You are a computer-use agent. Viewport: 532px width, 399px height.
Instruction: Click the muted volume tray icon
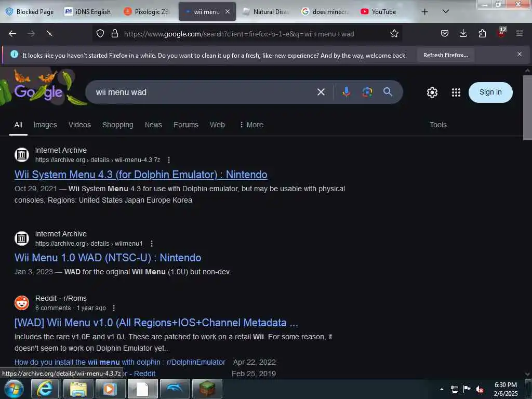(480, 389)
